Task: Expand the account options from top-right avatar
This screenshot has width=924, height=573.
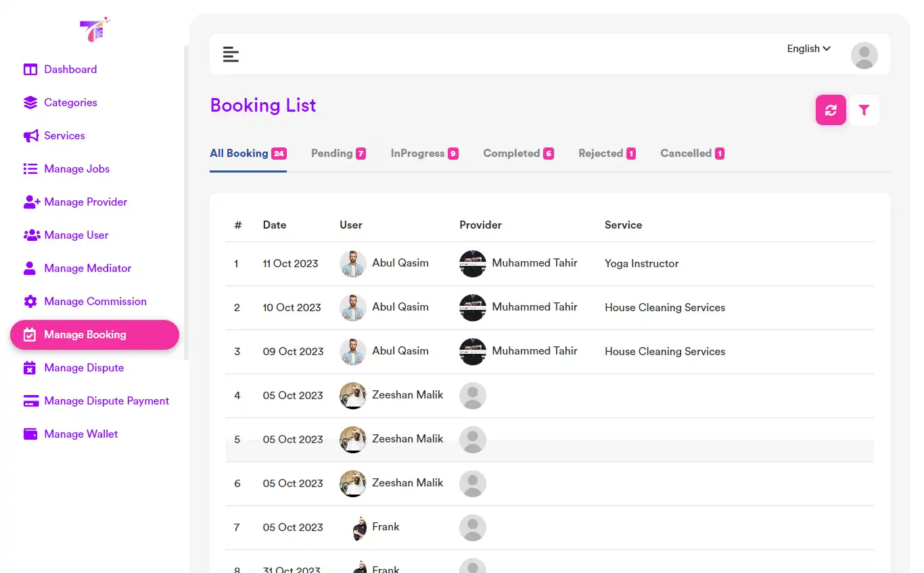Action: [864, 55]
